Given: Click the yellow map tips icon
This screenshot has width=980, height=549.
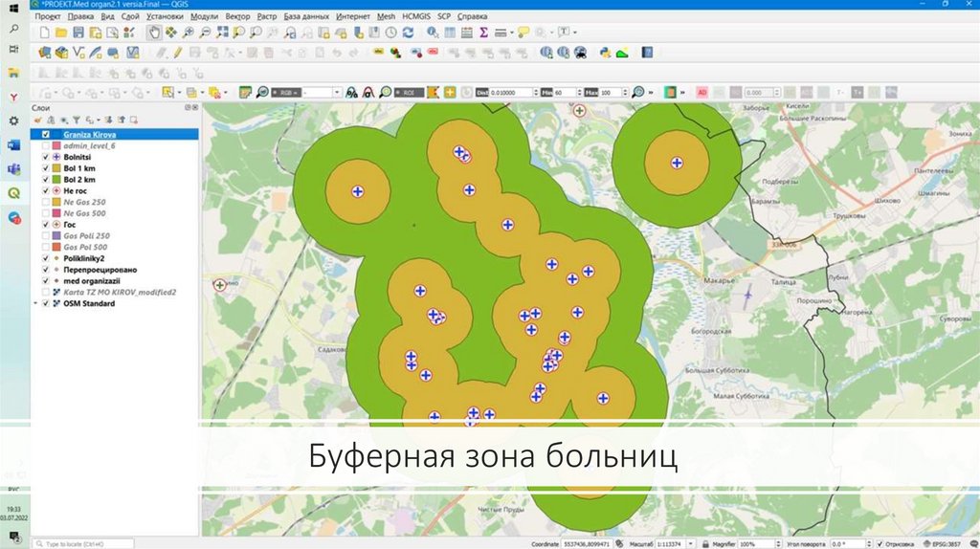Looking at the screenshot, I should 523,33.
